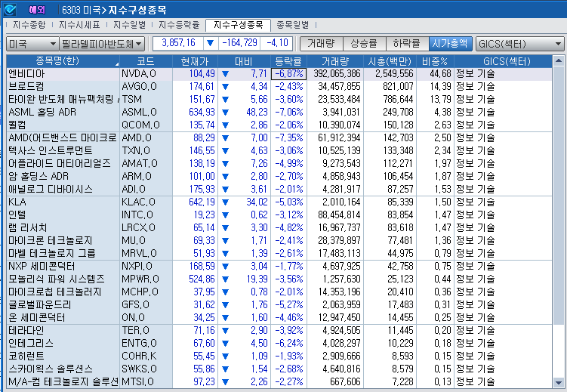Screen dimensions: 567x392
Task: Click the 해외 badge in title bar
Action: click(36, 10)
